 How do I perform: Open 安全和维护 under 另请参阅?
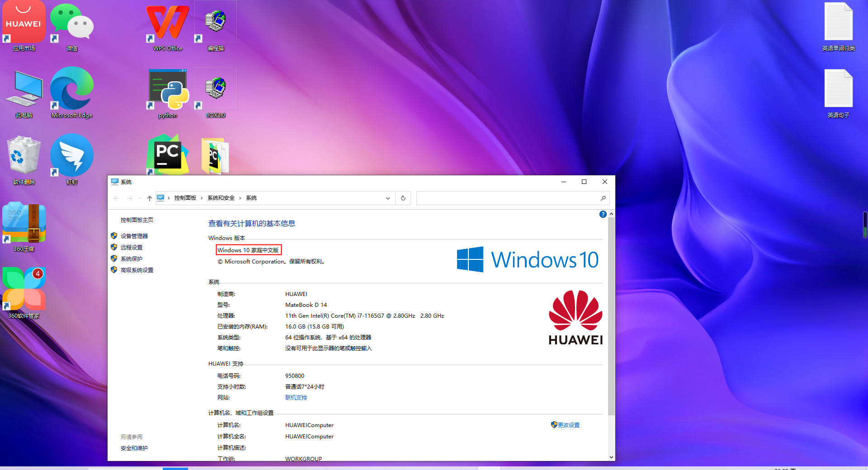pos(134,448)
